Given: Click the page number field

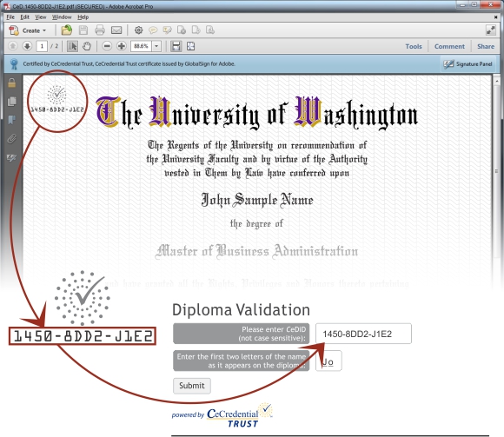Looking at the screenshot, I should click(42, 46).
